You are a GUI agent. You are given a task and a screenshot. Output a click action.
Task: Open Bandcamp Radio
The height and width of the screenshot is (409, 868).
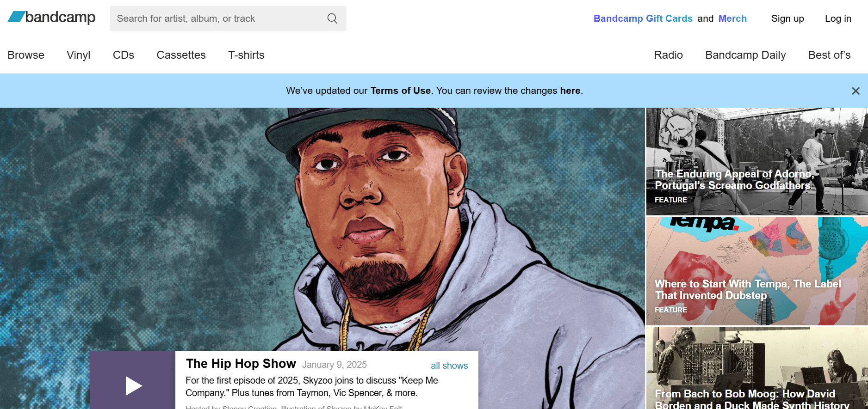click(x=668, y=55)
